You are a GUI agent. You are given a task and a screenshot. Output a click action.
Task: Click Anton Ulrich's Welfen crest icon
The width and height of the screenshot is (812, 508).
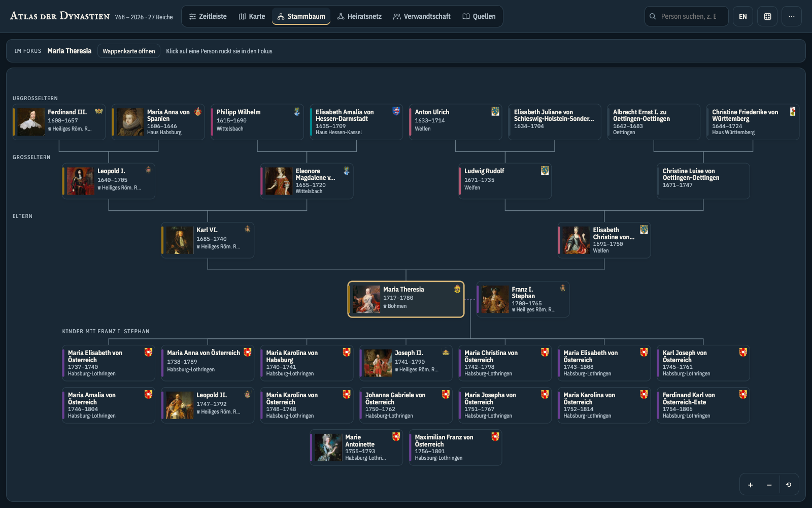point(495,111)
